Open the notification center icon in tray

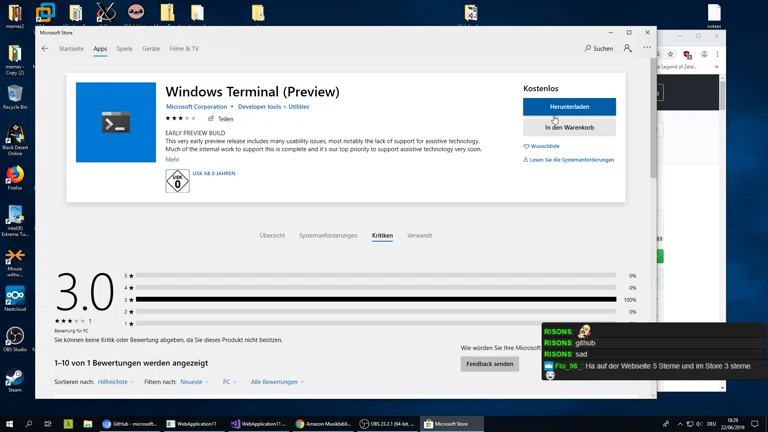755,424
